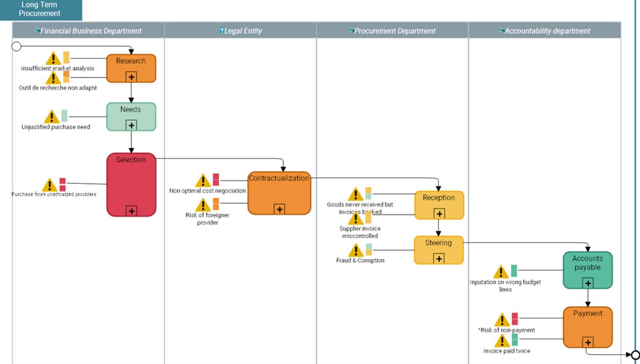The height and width of the screenshot is (364, 640).
Task: Click the start event circle of the process
Action: coord(16,46)
